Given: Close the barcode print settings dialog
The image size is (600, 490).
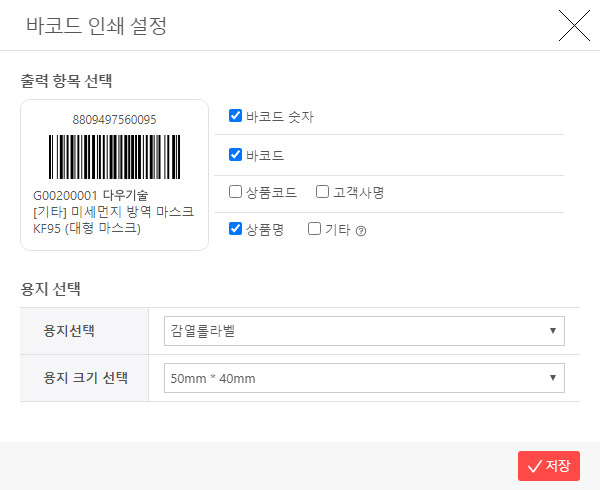Looking at the screenshot, I should coord(574,25).
